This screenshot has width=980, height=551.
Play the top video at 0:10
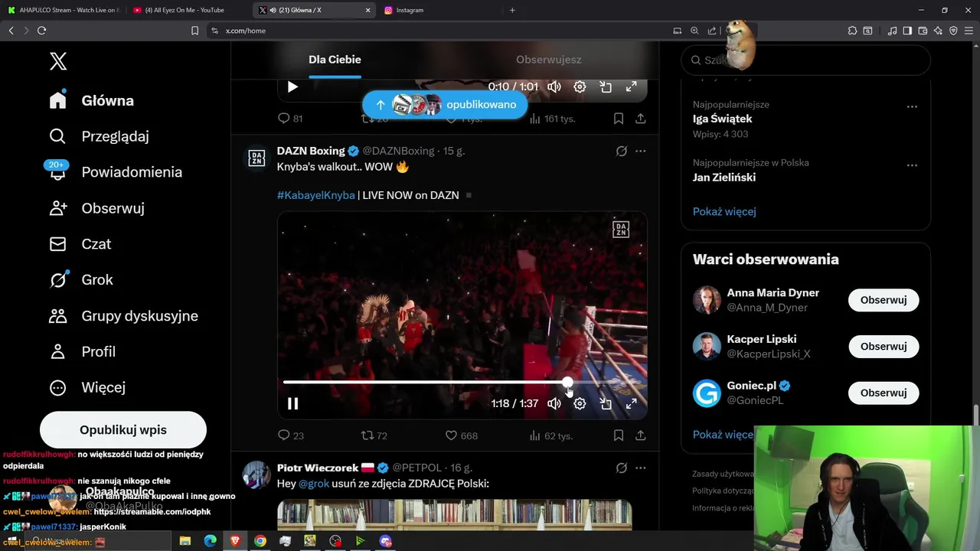[x=292, y=87]
